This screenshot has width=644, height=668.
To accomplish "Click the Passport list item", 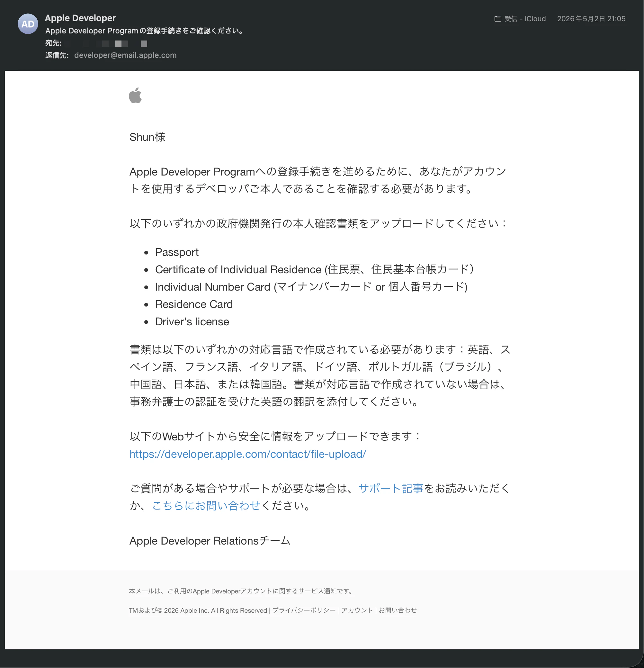I will (177, 252).
